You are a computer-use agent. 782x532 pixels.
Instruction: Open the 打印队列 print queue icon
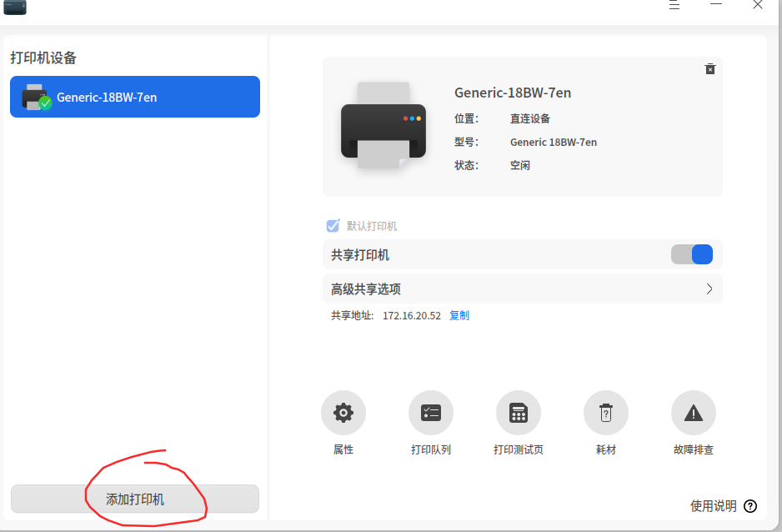pos(431,413)
